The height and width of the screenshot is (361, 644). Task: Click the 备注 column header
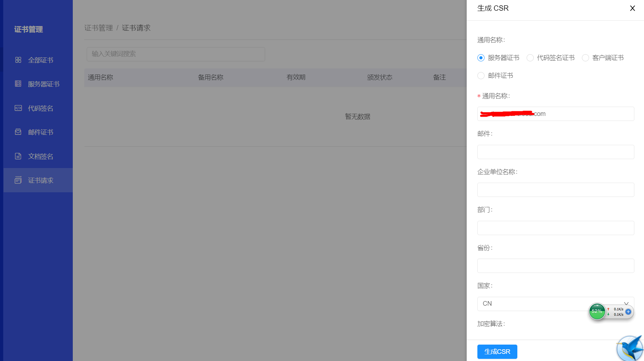point(440,77)
